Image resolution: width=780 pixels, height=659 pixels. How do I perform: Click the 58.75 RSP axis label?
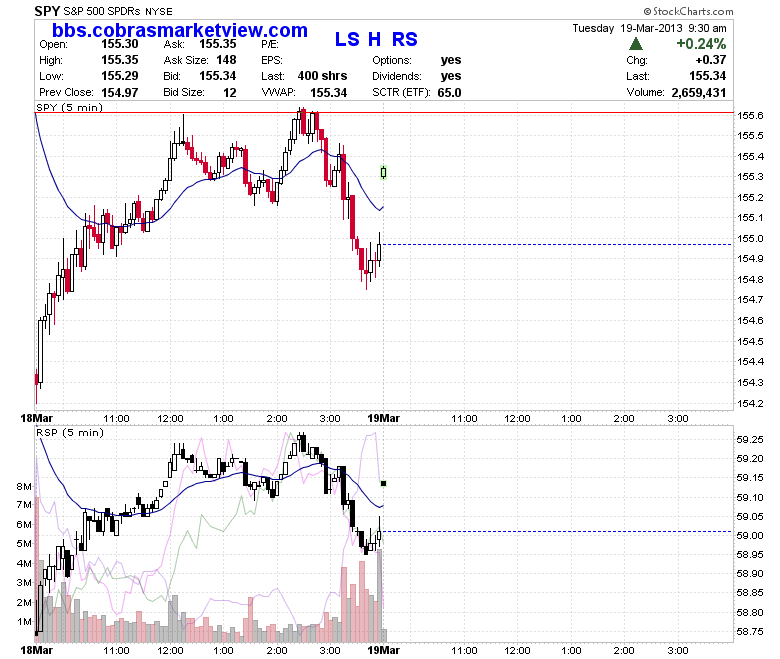click(x=750, y=632)
